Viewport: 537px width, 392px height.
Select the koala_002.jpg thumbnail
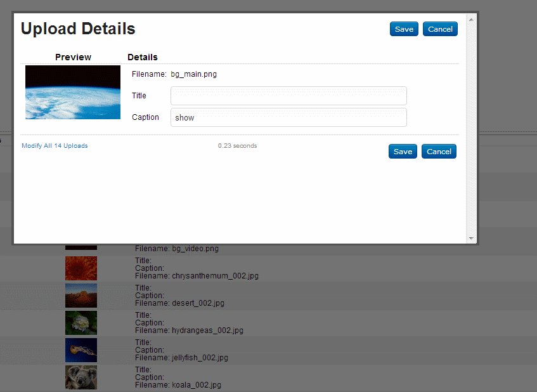pos(81,377)
